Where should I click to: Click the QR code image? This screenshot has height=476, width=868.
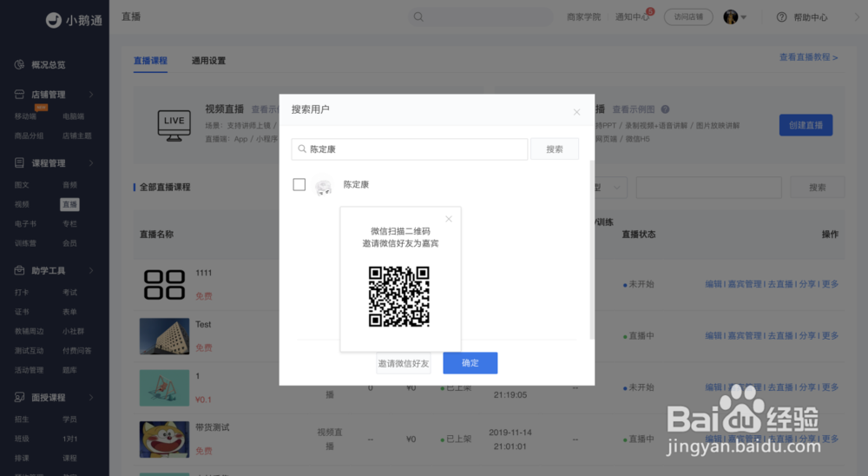399,296
